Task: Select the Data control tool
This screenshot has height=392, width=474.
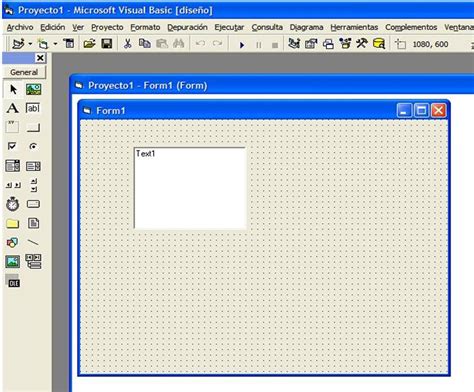Action: pyautogui.click(x=33, y=261)
